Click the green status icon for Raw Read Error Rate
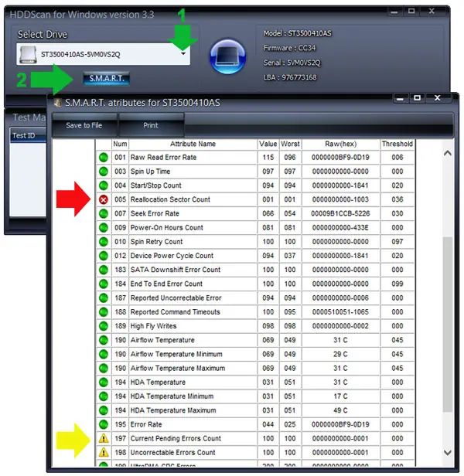 click(x=104, y=158)
